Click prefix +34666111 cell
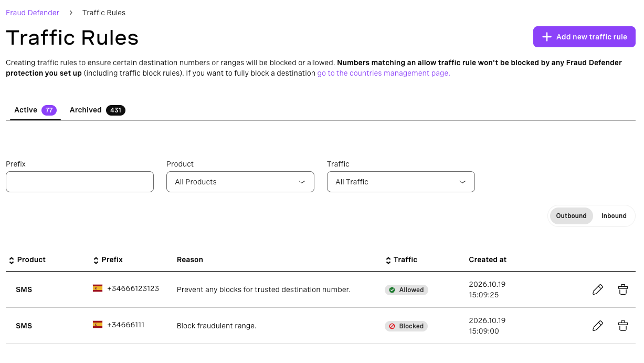Image resolution: width=644 pixels, height=363 pixels. [125, 325]
